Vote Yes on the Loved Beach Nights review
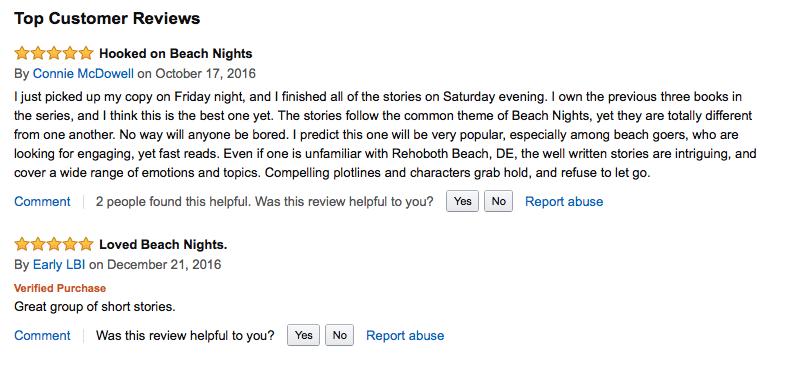 pyautogui.click(x=303, y=335)
